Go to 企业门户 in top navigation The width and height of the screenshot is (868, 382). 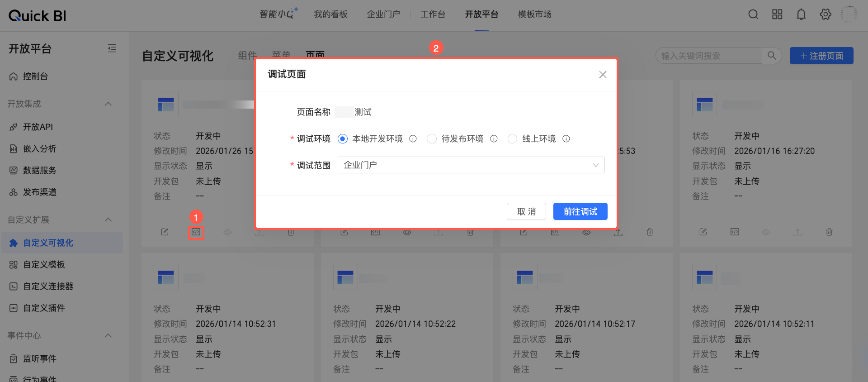(383, 14)
